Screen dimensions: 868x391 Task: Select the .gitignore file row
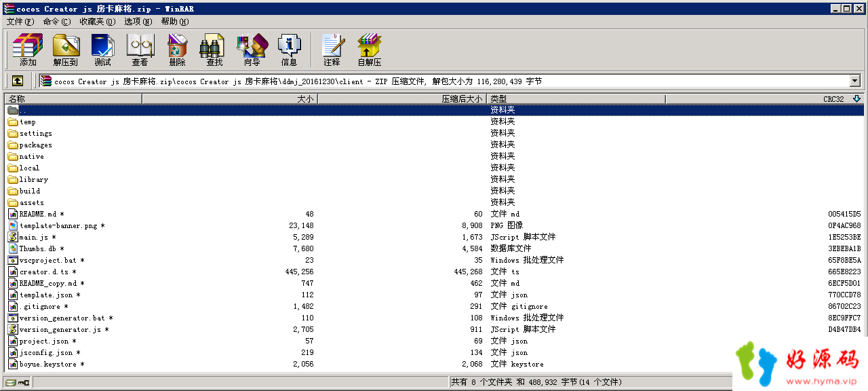[434, 307]
